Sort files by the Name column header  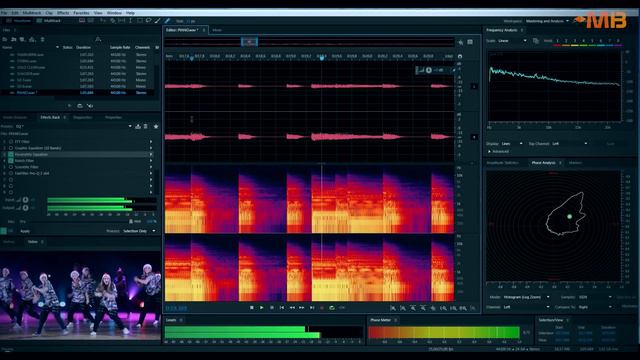tap(7, 47)
